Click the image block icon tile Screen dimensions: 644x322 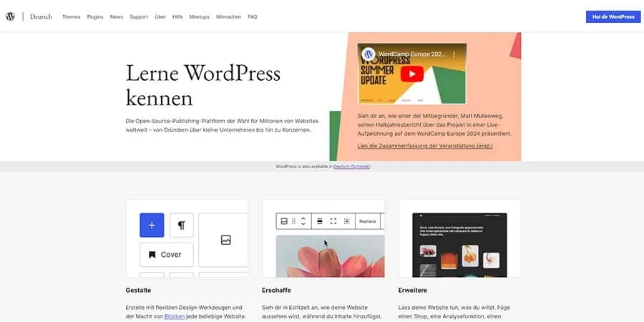(223, 240)
